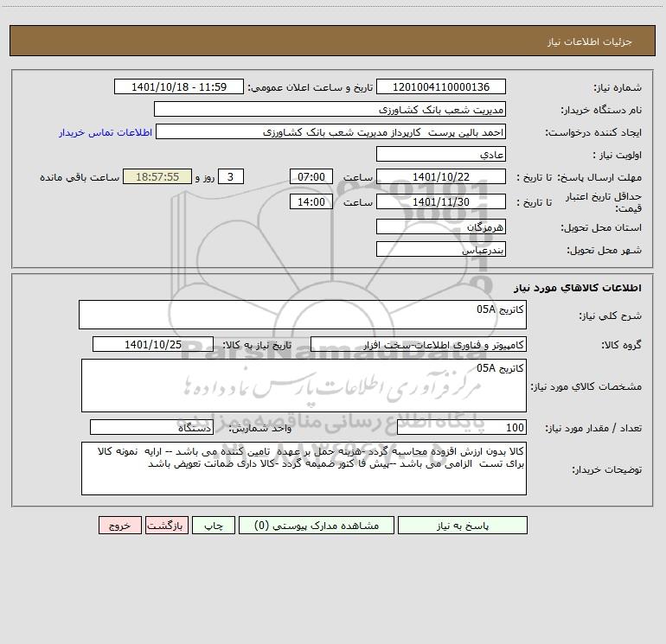Open اطلاعات تماس خریدار link
This screenshot has height=644, width=666.
pos(106,132)
